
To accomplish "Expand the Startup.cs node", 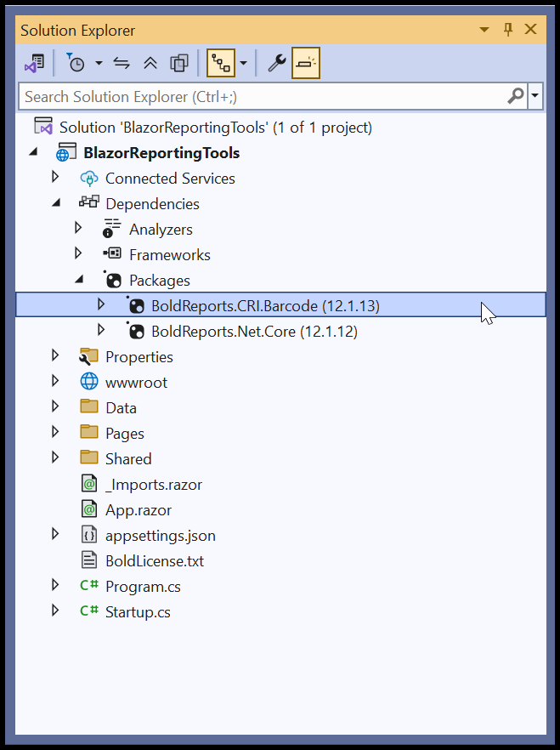I will [x=55, y=611].
